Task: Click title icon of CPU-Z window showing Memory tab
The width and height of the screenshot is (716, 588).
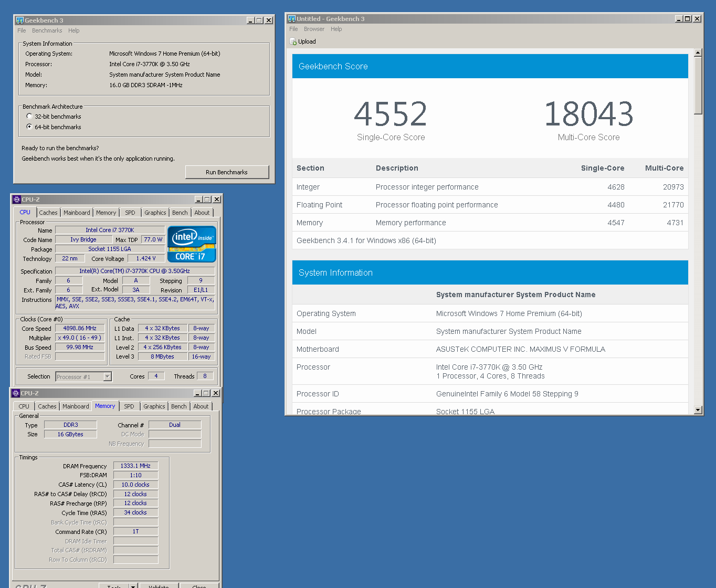Action: [15, 393]
